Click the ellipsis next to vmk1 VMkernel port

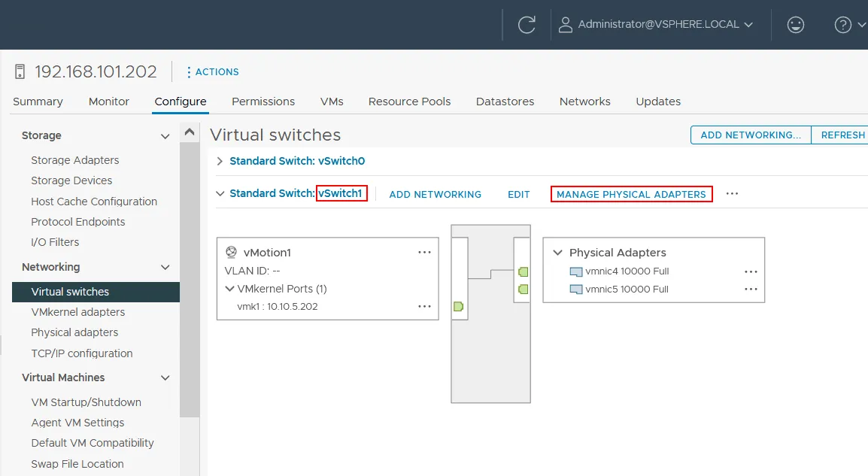tap(424, 306)
